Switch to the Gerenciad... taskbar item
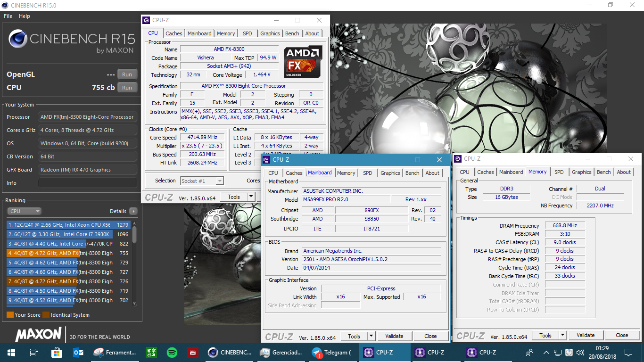This screenshot has height=362, width=644. [x=281, y=352]
